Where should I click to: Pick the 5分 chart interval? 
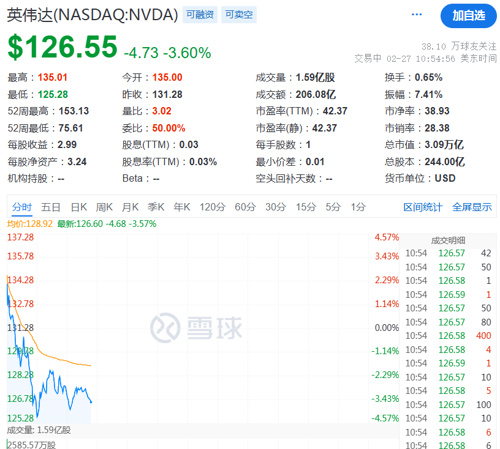coord(333,207)
